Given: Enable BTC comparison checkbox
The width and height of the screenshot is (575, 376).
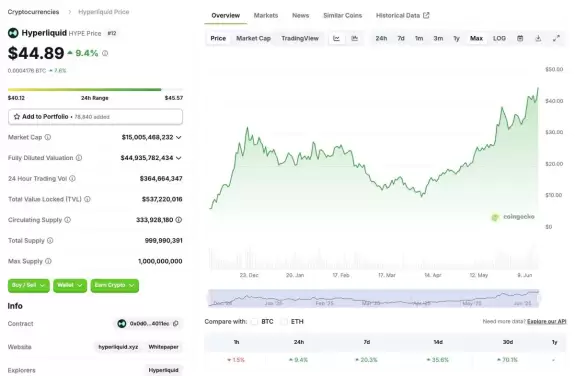Looking at the screenshot, I should point(254,322).
